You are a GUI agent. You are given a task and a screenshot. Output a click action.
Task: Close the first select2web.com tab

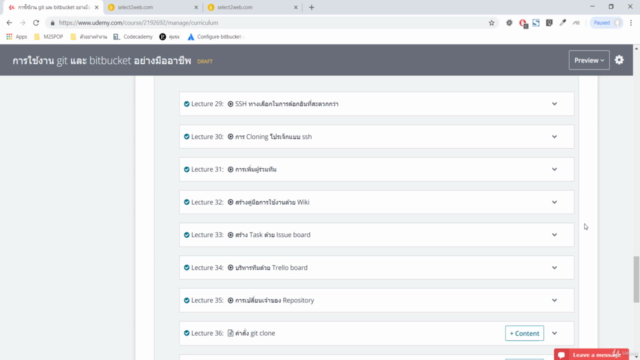pos(196,7)
